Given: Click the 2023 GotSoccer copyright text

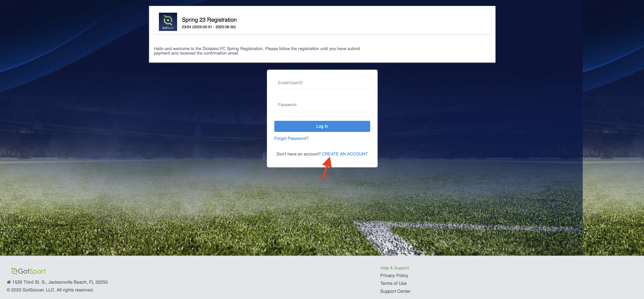Looking at the screenshot, I should (x=50, y=290).
